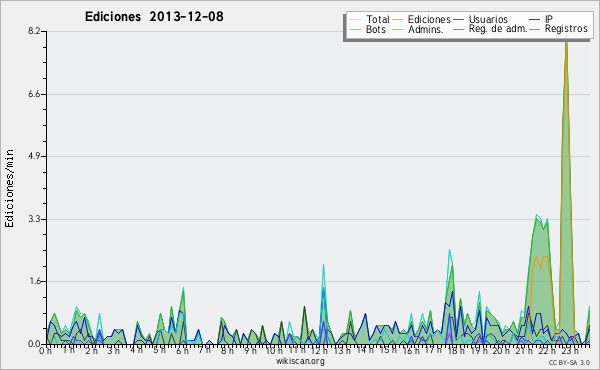Screen dimensions: 600x370
Task: Click the y-axis value 0.0
Action: 34,344
